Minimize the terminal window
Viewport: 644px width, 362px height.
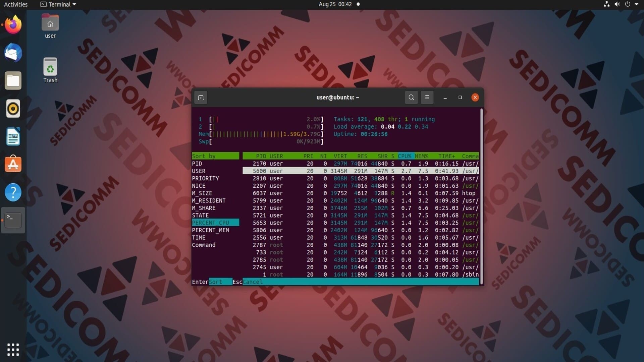pyautogui.click(x=445, y=98)
